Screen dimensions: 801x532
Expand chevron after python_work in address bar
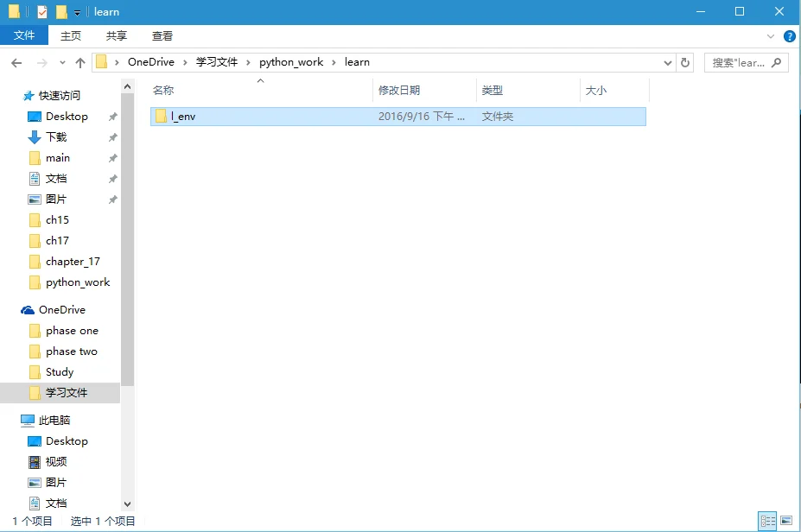tap(334, 62)
